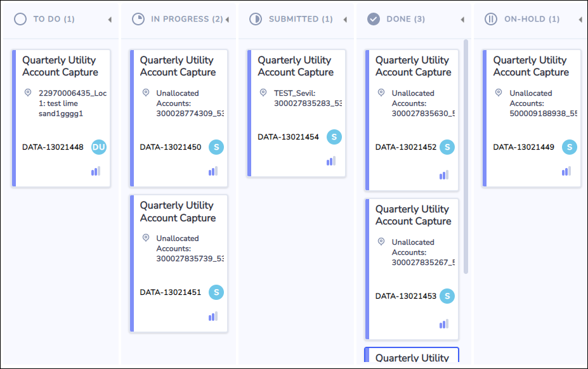This screenshot has height=369, width=588.
Task: Click the S avatar on DATA-13021454 card
Action: (x=334, y=137)
